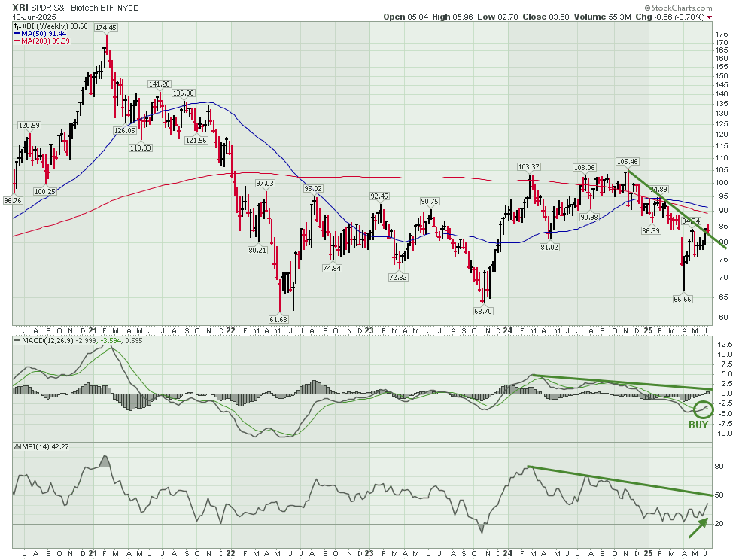Click the 96.76 price label
This screenshot has height=560, width=745.
(x=12, y=201)
